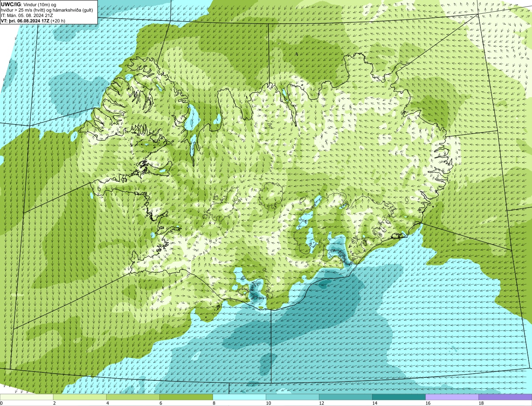
Task: Click the 'VT: Þri. 06.08.2024 17Z (+20 h)' line
Action: tap(33, 21)
